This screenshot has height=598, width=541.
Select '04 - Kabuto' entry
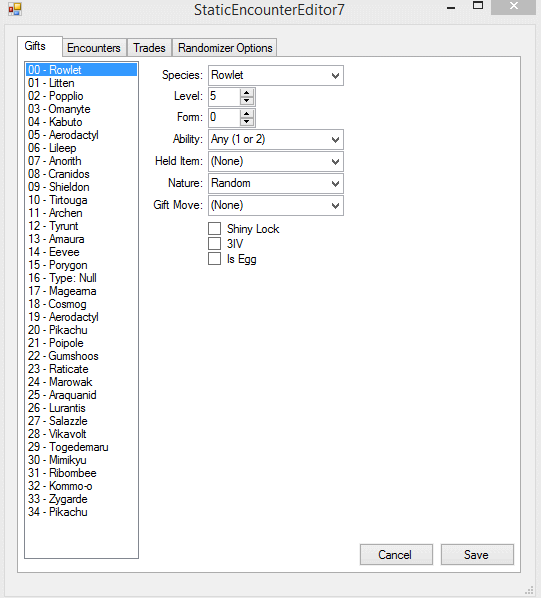(81, 122)
